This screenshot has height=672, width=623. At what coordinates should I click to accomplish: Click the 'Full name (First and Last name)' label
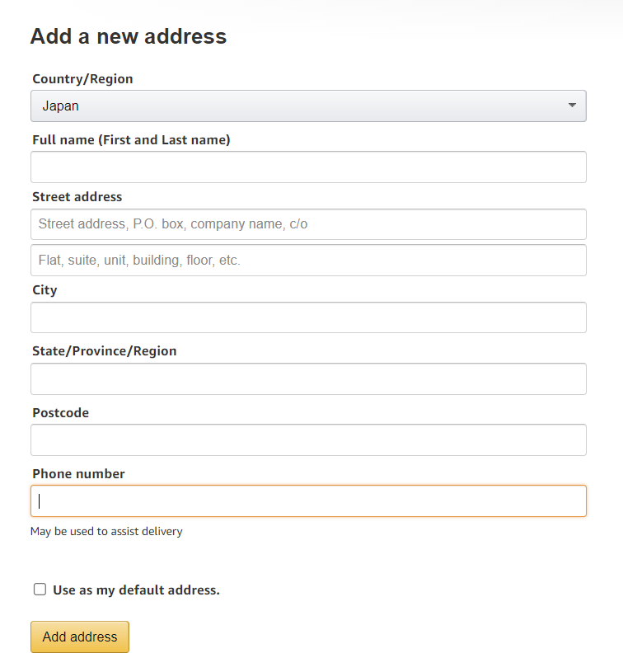click(131, 140)
